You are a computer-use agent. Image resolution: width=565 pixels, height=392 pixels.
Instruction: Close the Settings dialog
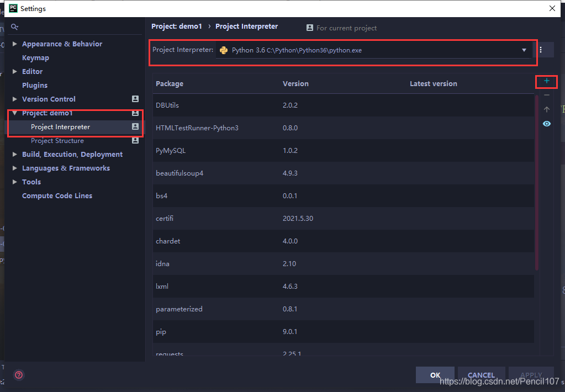[x=552, y=8]
